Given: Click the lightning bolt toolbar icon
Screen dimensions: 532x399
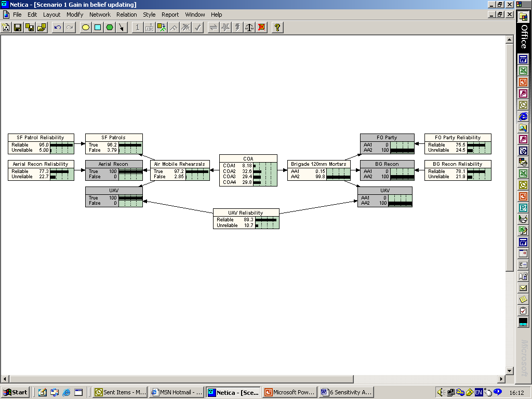Looking at the screenshot, I should point(237,28).
